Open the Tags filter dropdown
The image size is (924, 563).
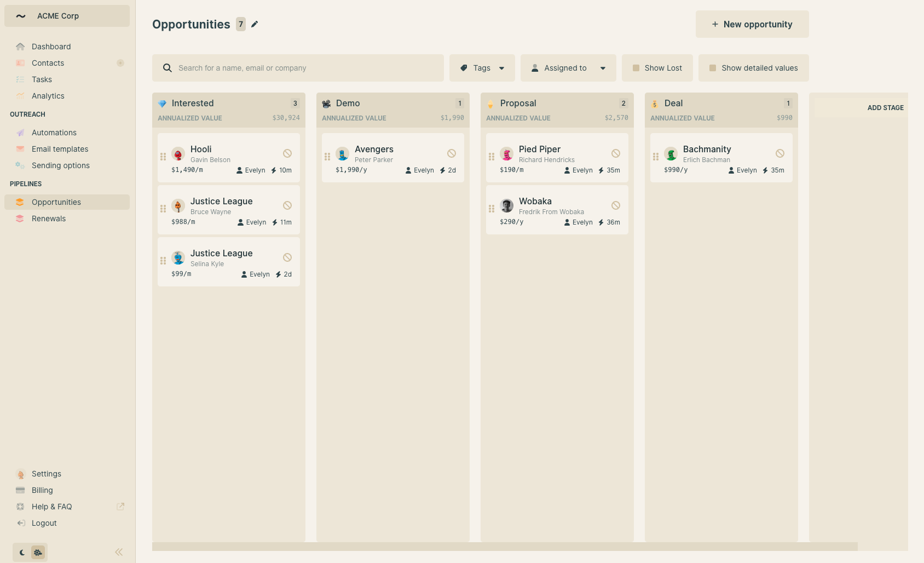click(x=482, y=68)
